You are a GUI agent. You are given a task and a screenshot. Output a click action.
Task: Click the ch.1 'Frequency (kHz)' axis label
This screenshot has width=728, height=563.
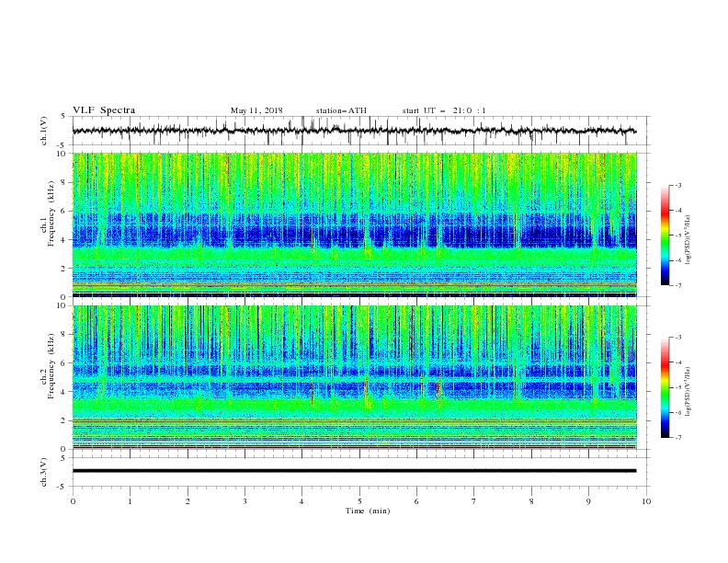pos(51,214)
